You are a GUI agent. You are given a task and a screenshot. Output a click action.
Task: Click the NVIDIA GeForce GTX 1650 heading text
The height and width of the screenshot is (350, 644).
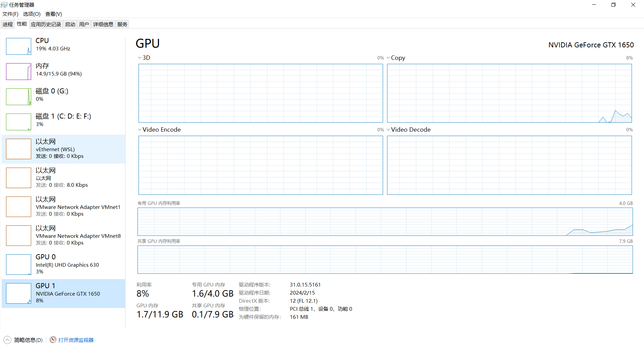coord(591,45)
